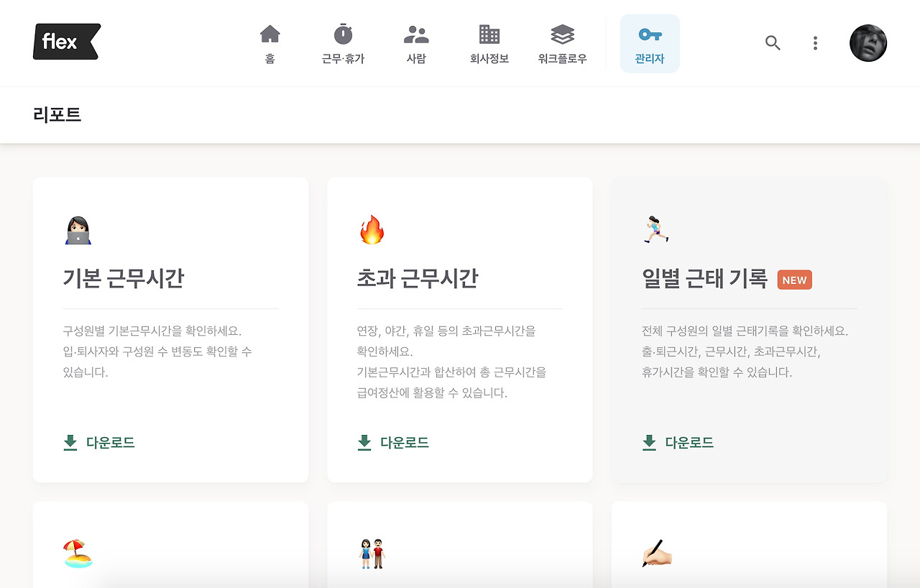Click the 리포트 page heading
This screenshot has height=588, width=920.
pos(57,114)
